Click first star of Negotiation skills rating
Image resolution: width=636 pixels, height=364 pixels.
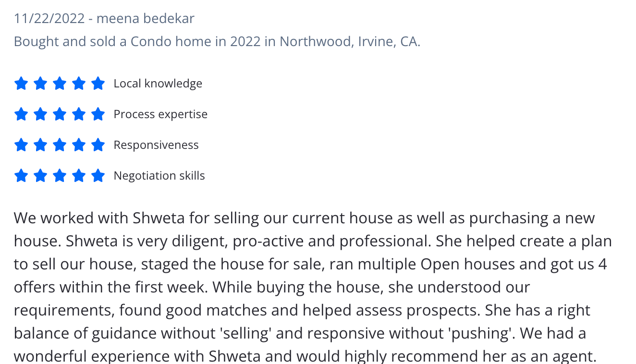coord(21,176)
